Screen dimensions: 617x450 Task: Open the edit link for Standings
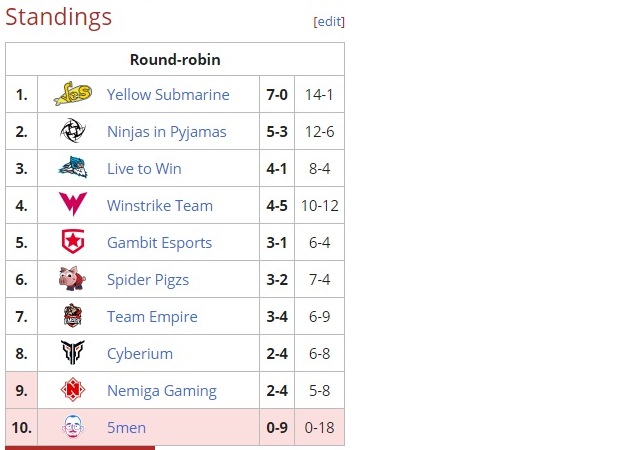click(329, 21)
